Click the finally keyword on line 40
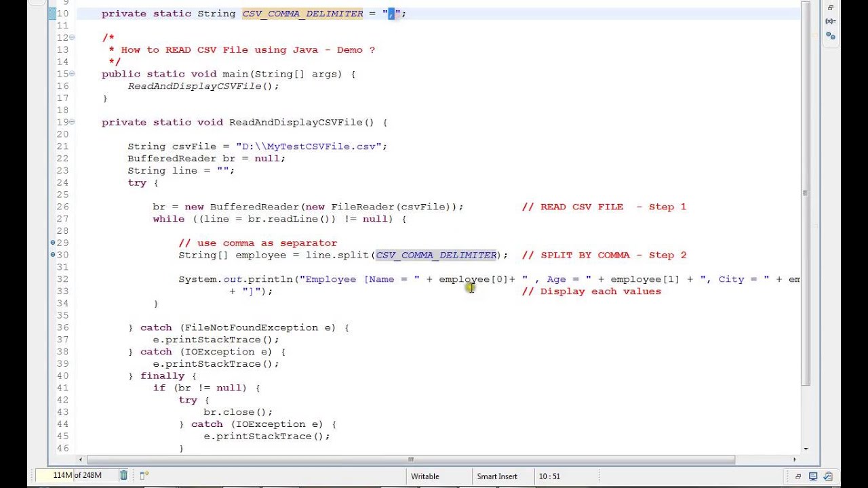 click(162, 376)
